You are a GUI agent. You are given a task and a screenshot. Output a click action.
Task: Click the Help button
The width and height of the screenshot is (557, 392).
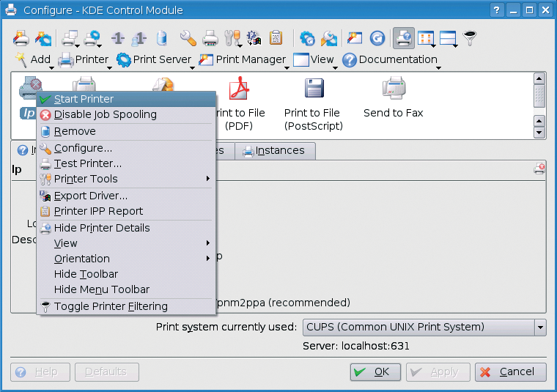click(40, 371)
